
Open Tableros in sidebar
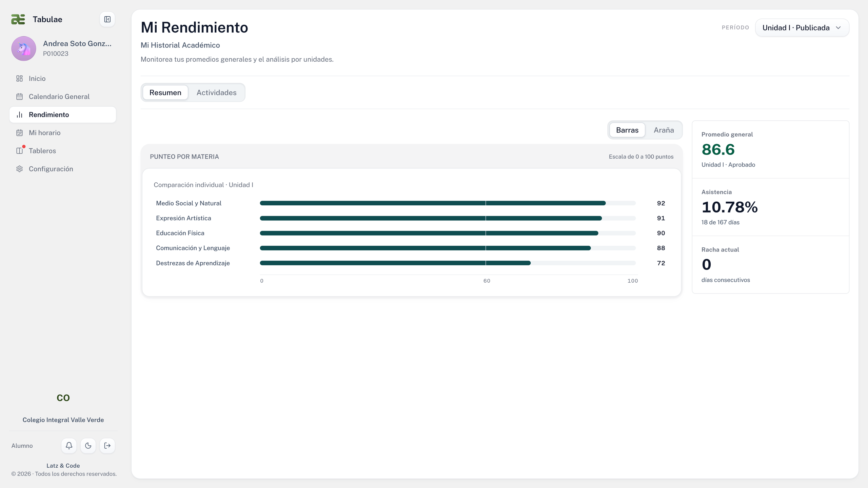point(63,151)
